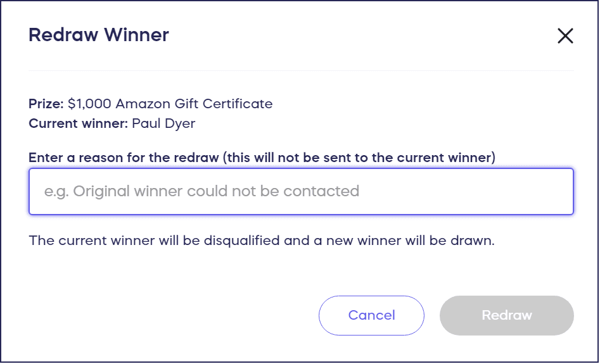Click the divider line under the title
This screenshot has height=364, width=600.
[x=301, y=70]
